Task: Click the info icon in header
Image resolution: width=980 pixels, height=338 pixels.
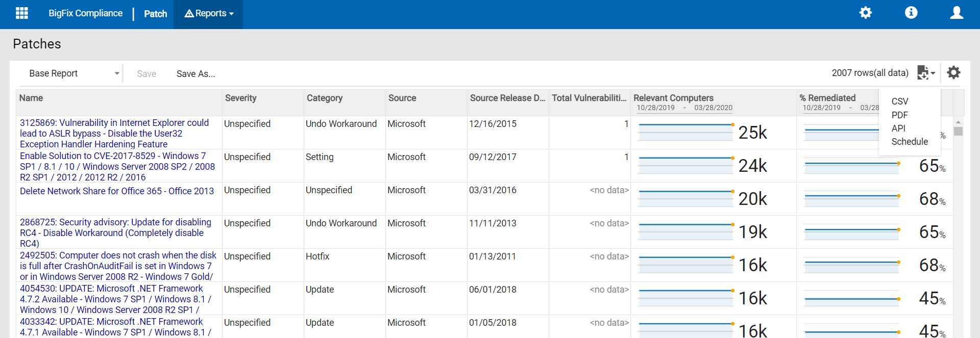Action: tap(911, 13)
